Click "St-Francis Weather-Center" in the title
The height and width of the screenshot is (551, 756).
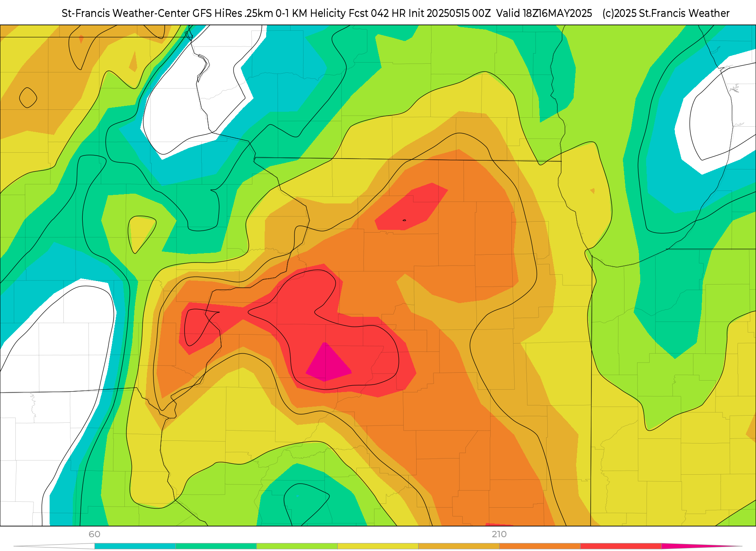[x=126, y=13]
